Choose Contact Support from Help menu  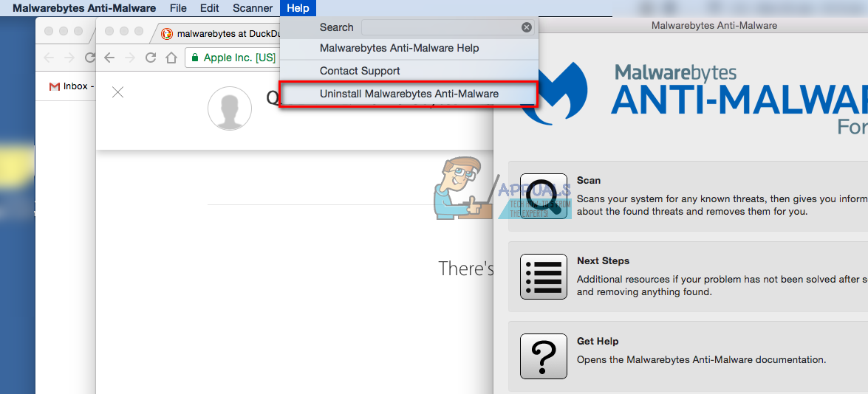coord(409,71)
